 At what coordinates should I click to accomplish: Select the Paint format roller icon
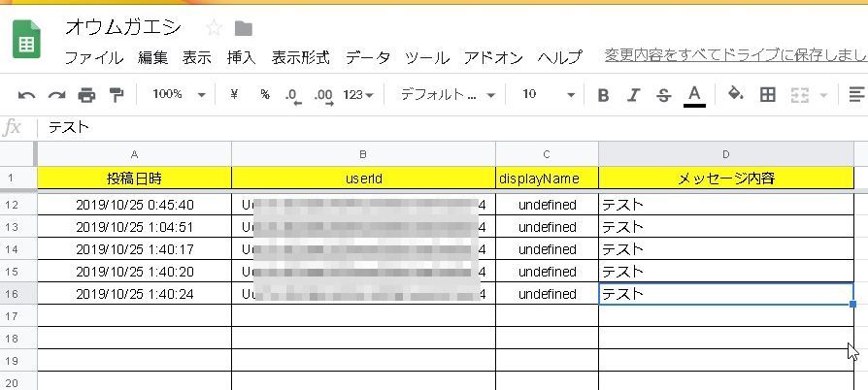[117, 95]
